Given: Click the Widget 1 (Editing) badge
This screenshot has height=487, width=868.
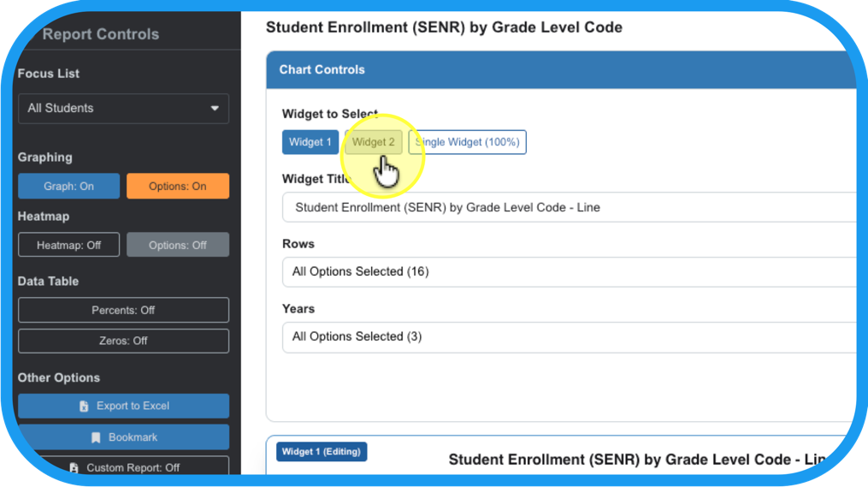Looking at the screenshot, I should click(x=322, y=451).
